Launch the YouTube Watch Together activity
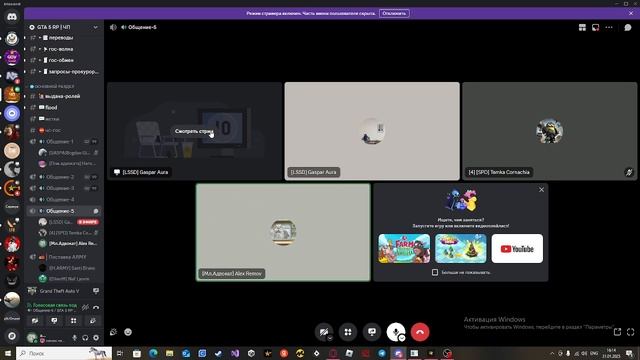The image size is (640, 360). click(x=517, y=249)
